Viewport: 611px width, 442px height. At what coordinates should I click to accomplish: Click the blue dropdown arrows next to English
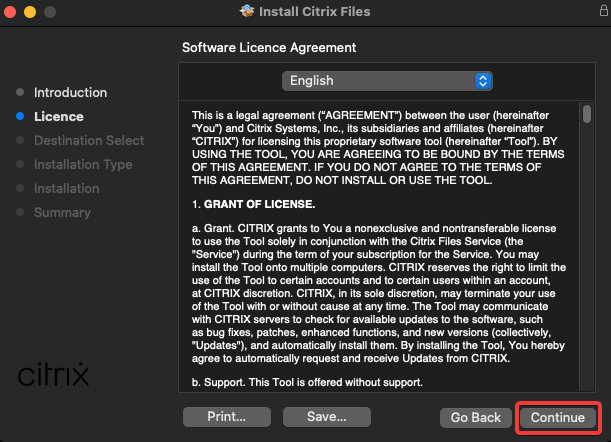[x=484, y=81]
